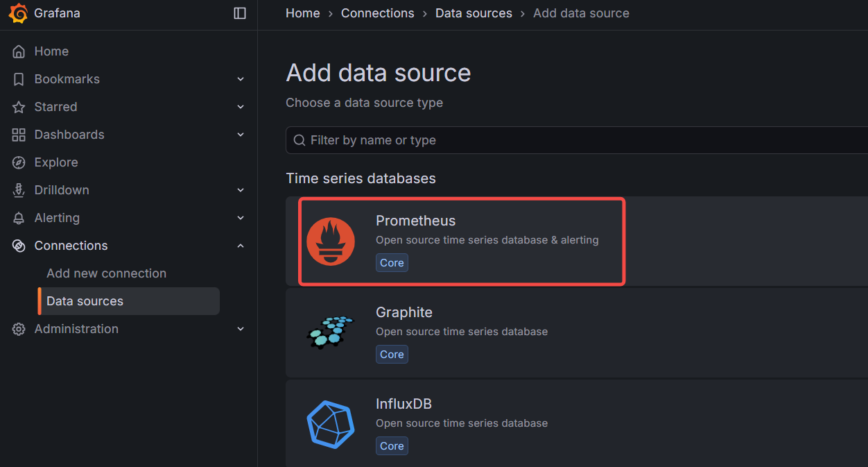868x467 pixels.
Task: Go to Connections breadcrumb link
Action: pyautogui.click(x=378, y=13)
